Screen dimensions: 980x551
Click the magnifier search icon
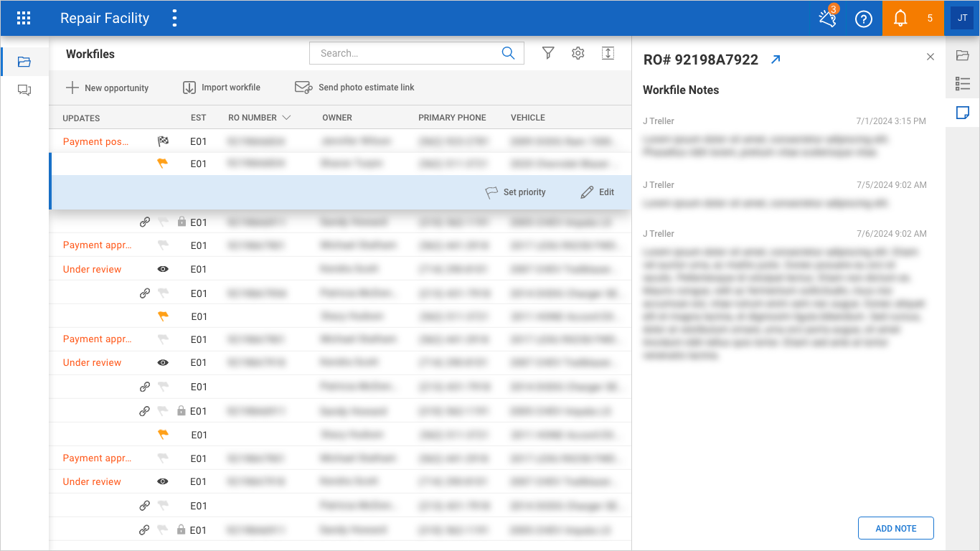click(x=508, y=53)
